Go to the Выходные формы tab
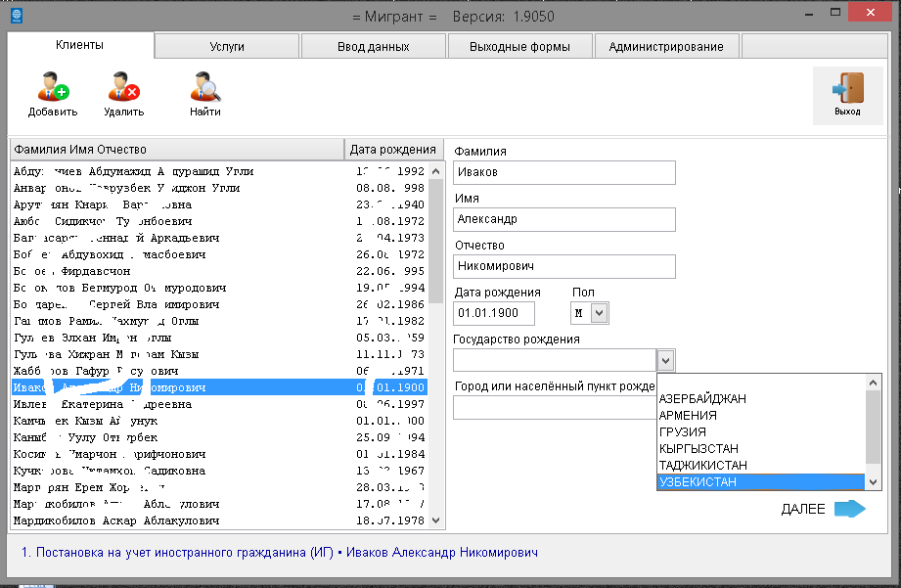901x588 pixels. [x=520, y=47]
